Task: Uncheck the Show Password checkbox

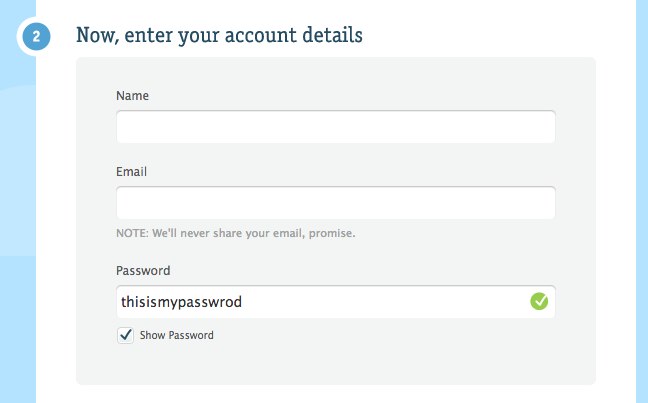Action: point(125,335)
